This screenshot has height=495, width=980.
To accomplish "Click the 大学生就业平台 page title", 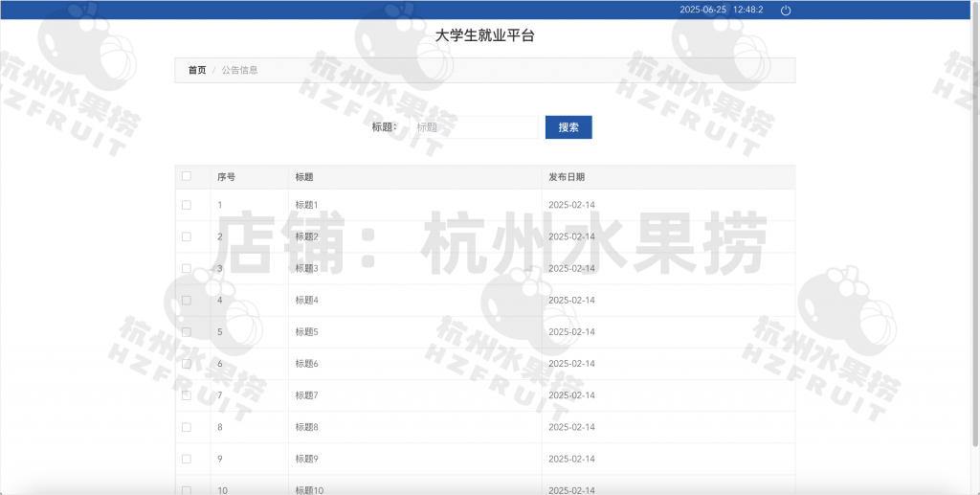I will tap(485, 35).
